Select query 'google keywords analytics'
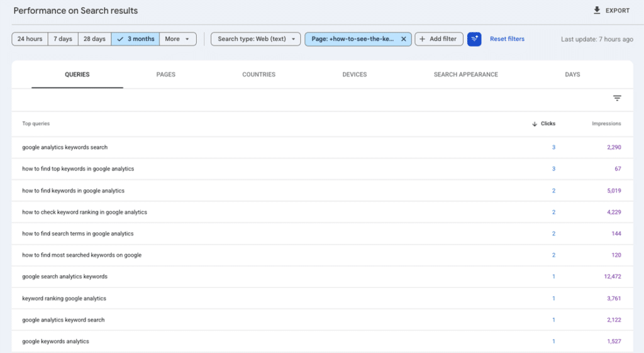 [55, 342]
